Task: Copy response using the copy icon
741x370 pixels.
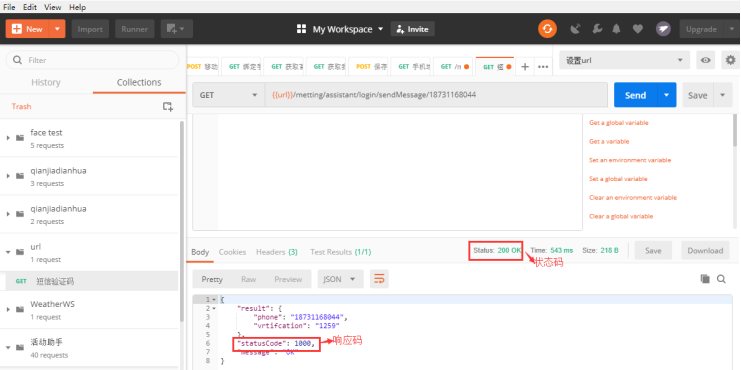Action: [705, 279]
